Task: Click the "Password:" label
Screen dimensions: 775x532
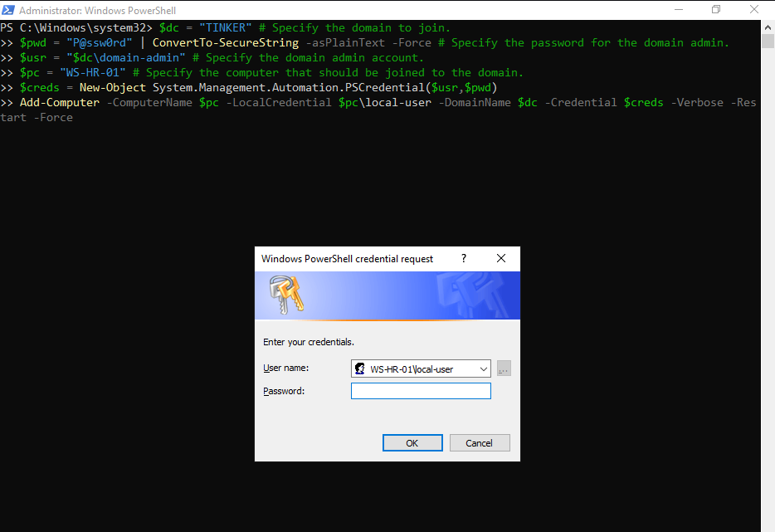Action: (284, 391)
